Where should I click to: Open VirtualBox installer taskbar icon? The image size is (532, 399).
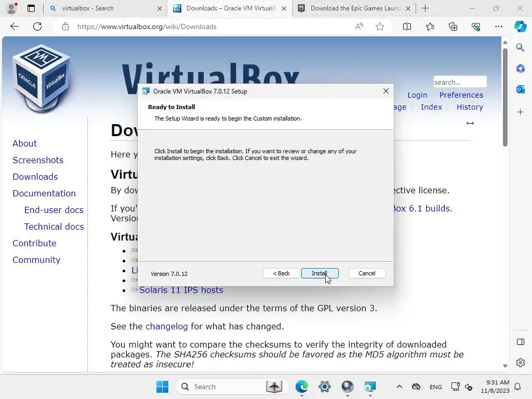[370, 387]
